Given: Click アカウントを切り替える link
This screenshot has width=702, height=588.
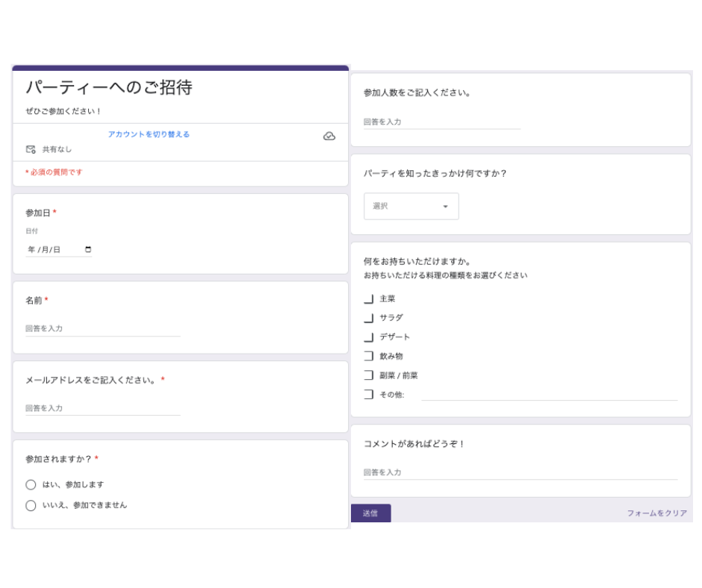Looking at the screenshot, I should coord(149,134).
